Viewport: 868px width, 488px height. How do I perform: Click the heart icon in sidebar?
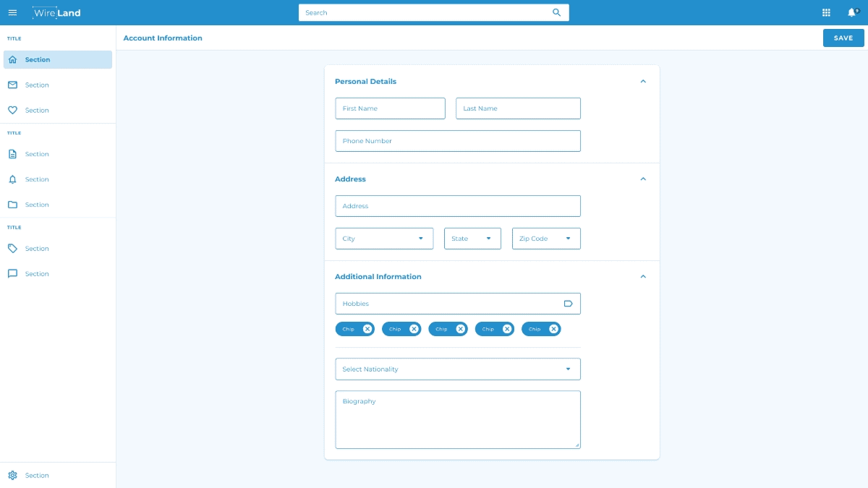12,111
